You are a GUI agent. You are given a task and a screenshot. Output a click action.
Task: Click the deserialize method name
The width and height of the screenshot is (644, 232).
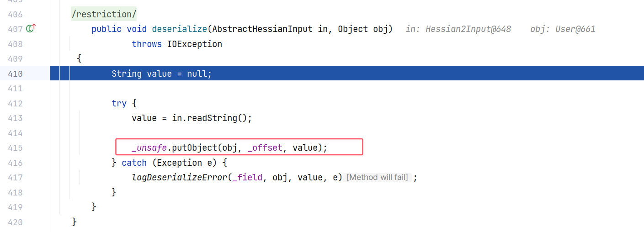[x=179, y=29]
